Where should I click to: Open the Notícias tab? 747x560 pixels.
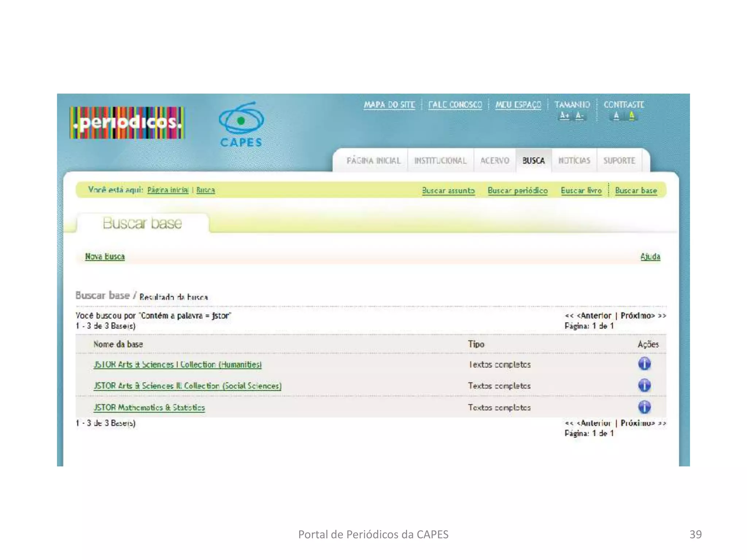click(x=574, y=160)
